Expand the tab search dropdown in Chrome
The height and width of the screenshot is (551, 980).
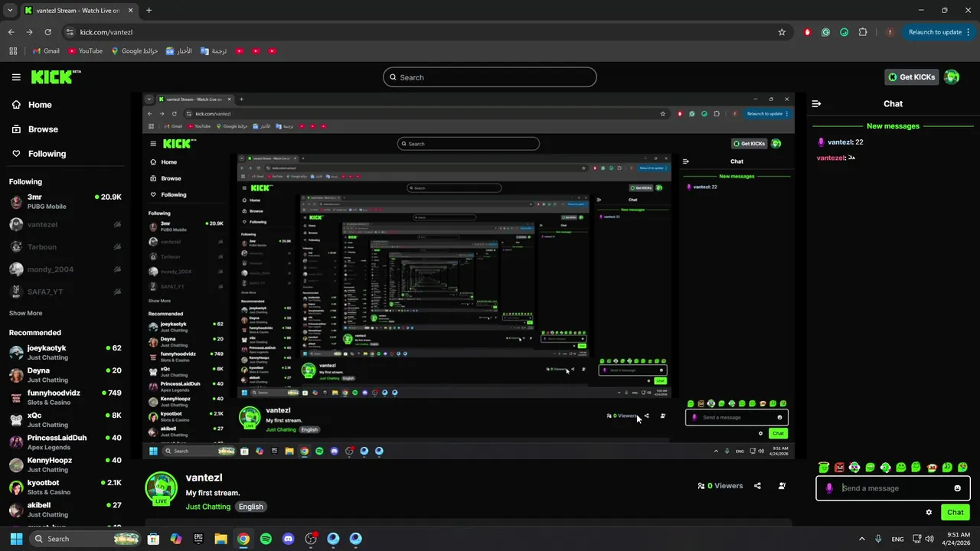click(x=10, y=10)
